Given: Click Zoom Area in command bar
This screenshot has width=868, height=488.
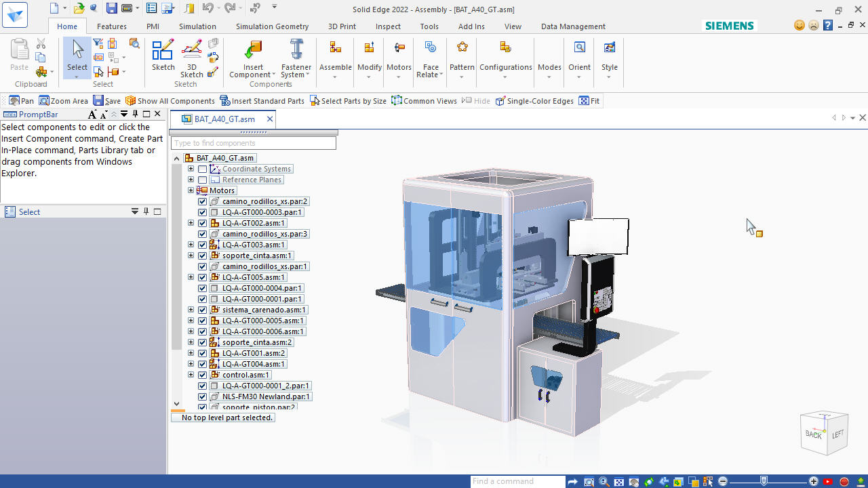Looking at the screenshot, I should click(64, 100).
